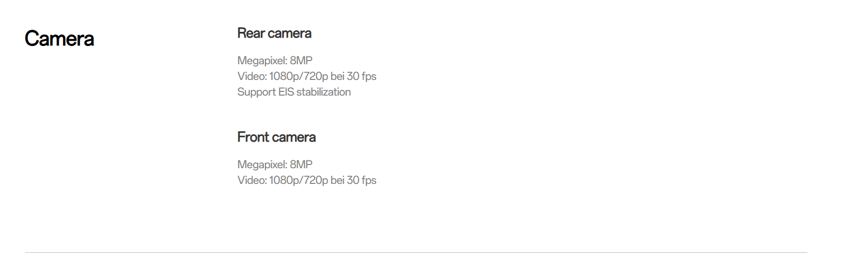
Task: Click the word bei in the Rear camera video line
Action: point(337,76)
